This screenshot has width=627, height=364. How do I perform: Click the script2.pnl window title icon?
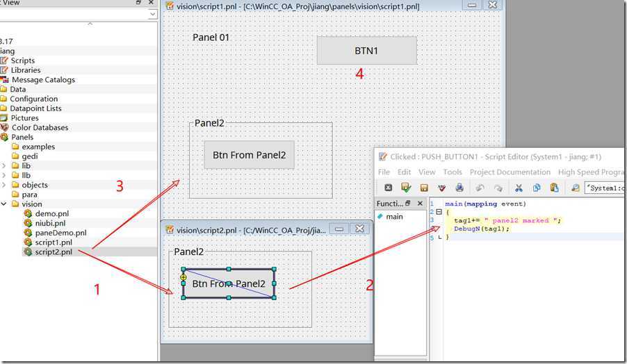[x=170, y=229]
